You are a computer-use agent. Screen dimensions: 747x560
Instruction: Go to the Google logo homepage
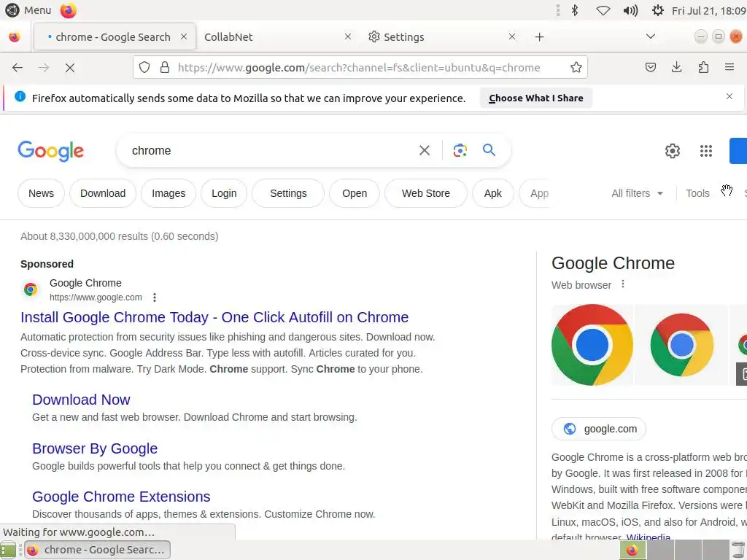point(51,151)
